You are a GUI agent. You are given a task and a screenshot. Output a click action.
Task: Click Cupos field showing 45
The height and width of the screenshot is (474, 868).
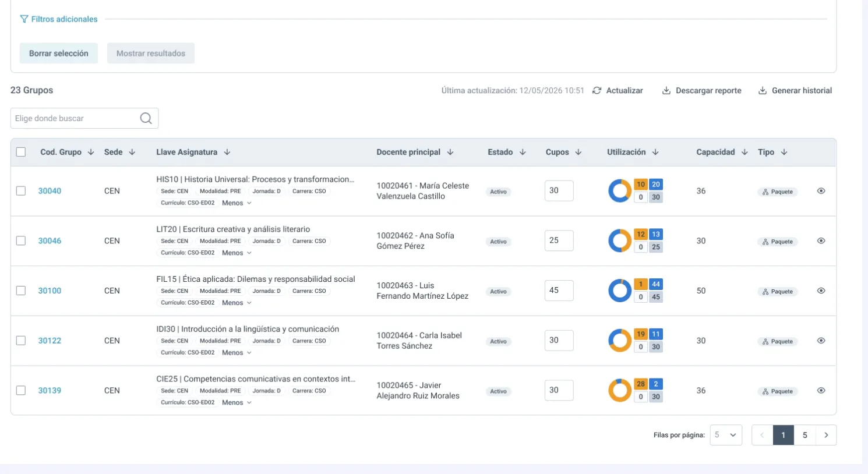tap(559, 290)
